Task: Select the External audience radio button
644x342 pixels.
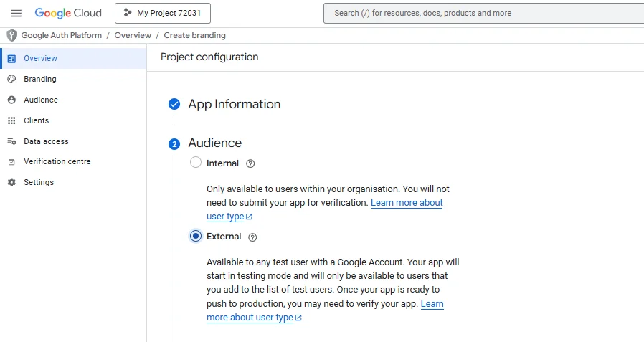Action: (x=196, y=236)
